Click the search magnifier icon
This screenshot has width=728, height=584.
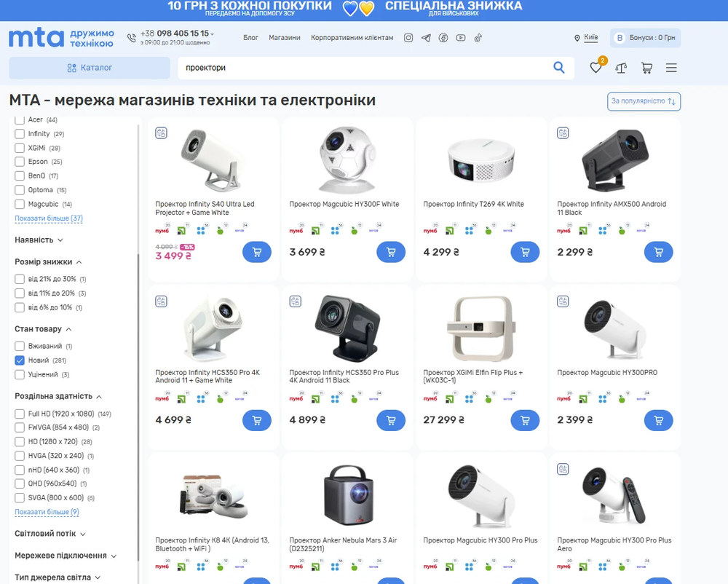click(559, 68)
